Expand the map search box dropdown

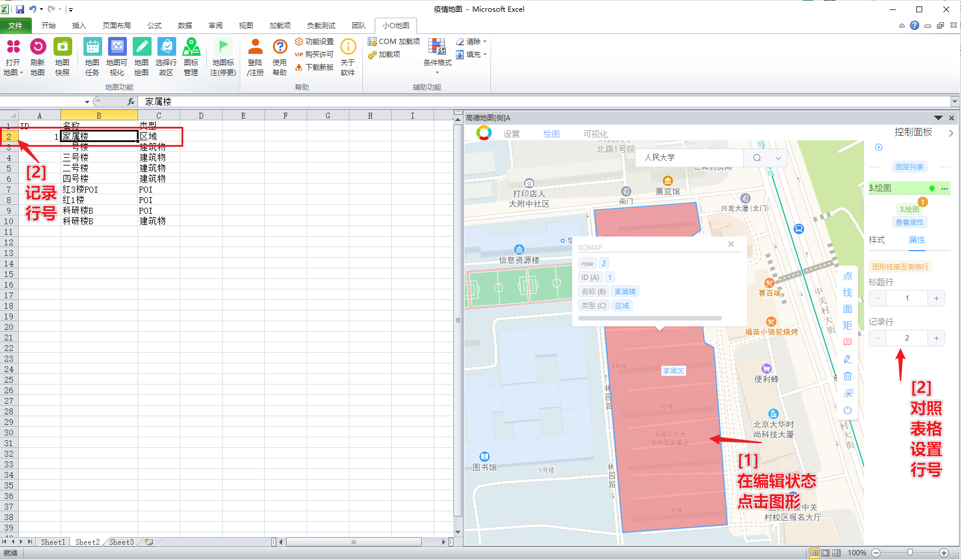[778, 158]
